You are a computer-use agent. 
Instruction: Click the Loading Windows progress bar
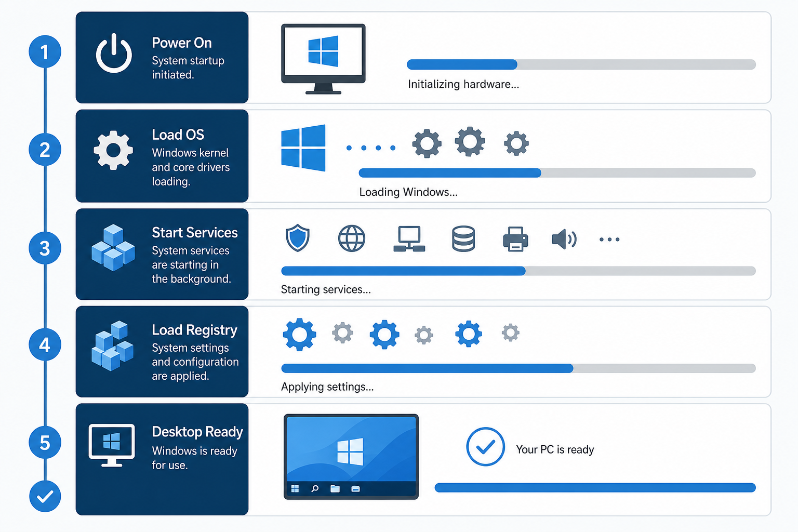click(x=557, y=173)
